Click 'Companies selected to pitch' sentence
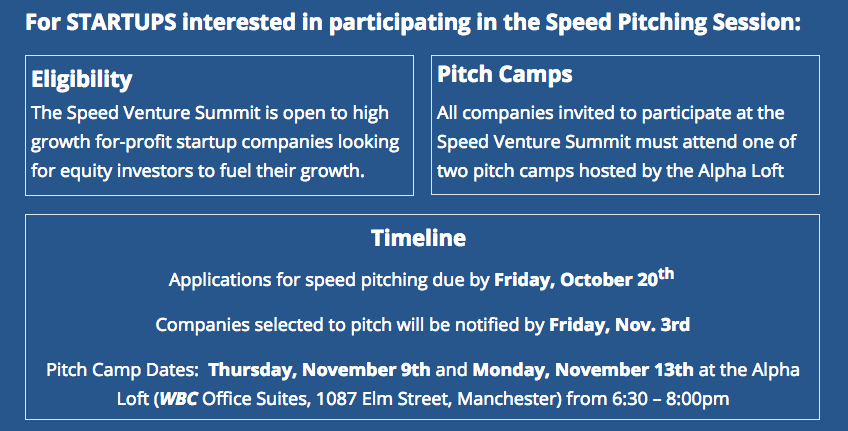The width and height of the screenshot is (848, 431). click(422, 324)
